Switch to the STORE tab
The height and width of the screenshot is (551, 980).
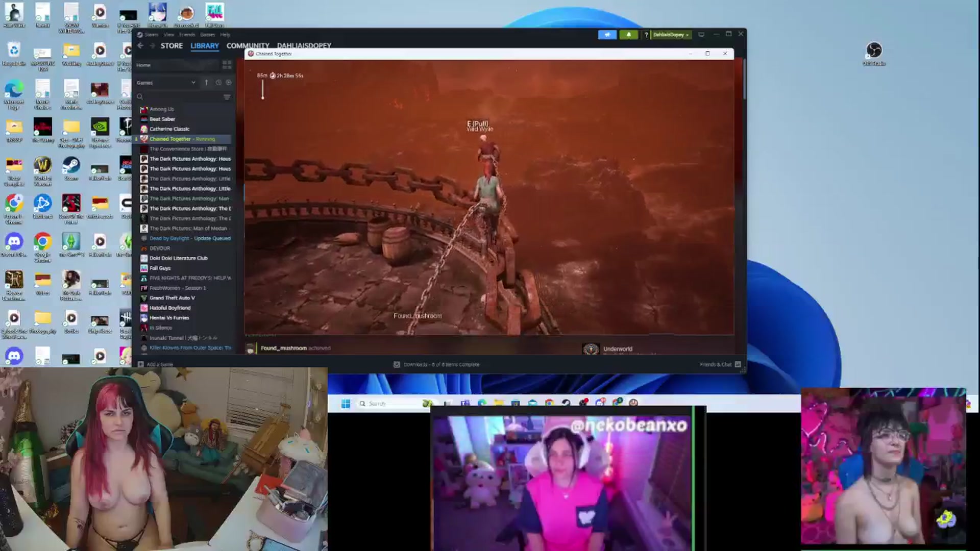[x=171, y=45]
